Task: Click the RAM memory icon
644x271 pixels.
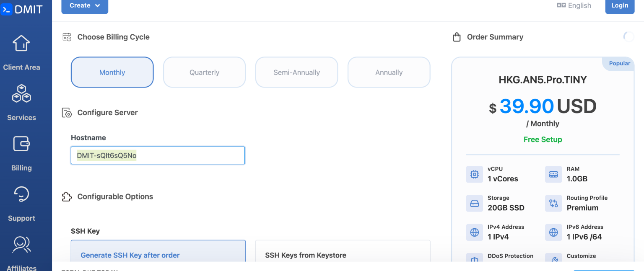Action: 553,174
